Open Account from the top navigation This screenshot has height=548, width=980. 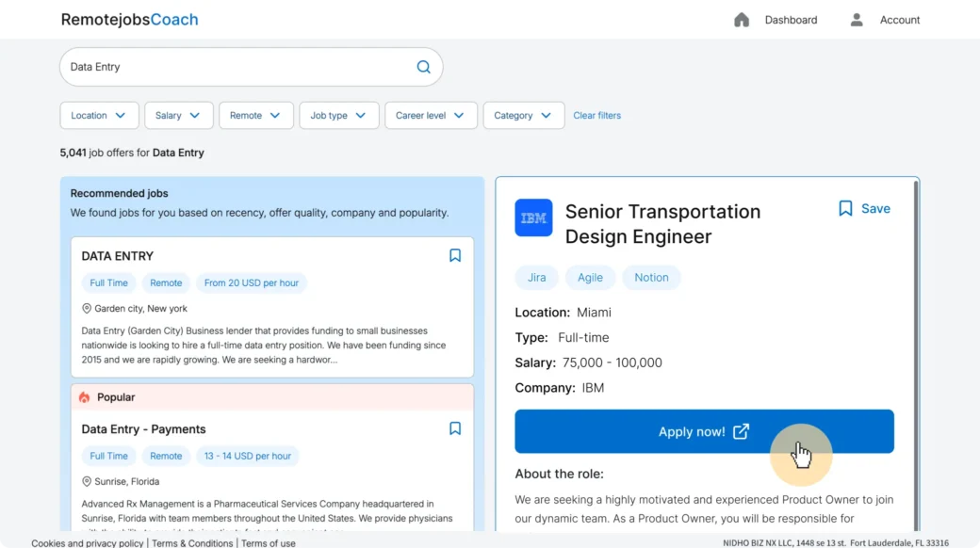pos(899,20)
